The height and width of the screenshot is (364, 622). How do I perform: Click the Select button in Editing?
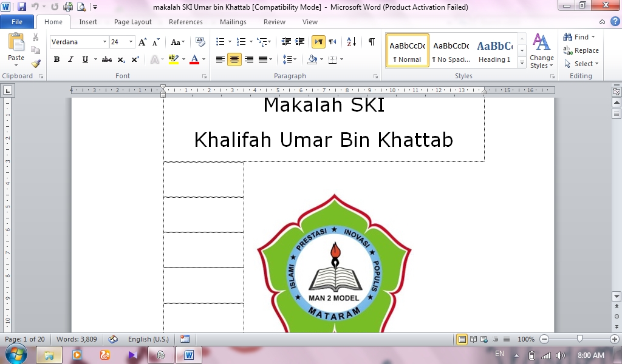tap(581, 64)
